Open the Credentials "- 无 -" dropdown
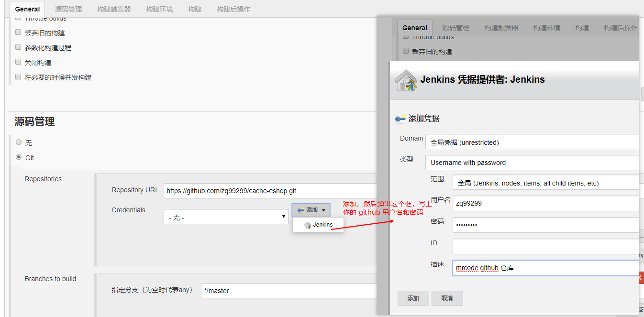 point(226,217)
